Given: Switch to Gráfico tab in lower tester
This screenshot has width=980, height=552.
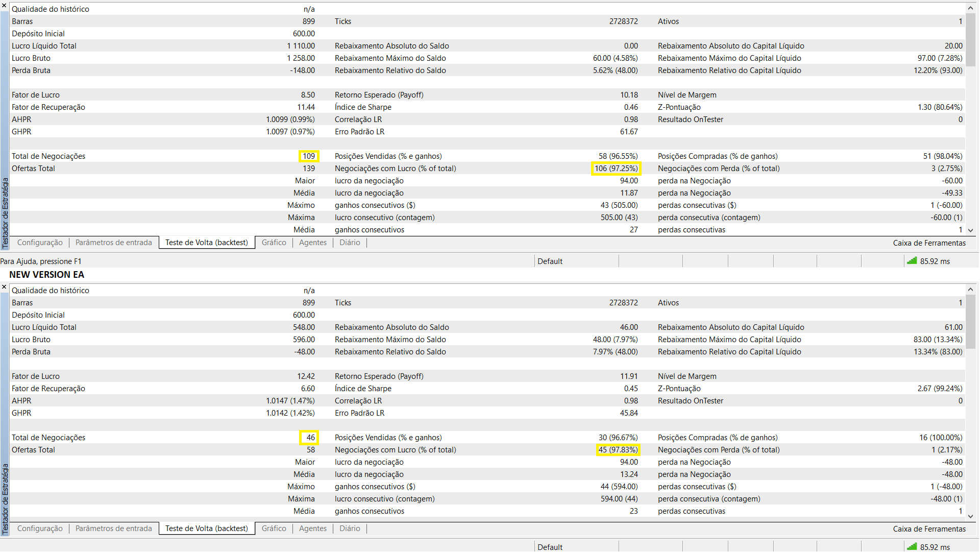Looking at the screenshot, I should point(274,529).
